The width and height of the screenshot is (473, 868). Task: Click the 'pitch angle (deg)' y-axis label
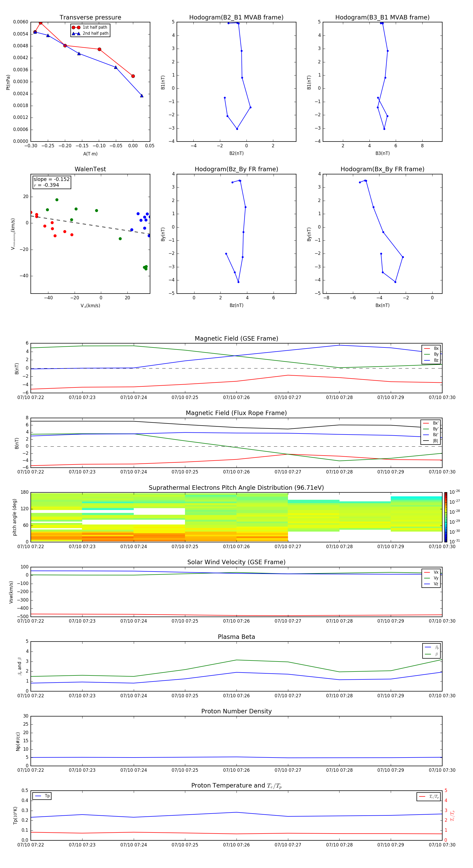click(x=14, y=517)
